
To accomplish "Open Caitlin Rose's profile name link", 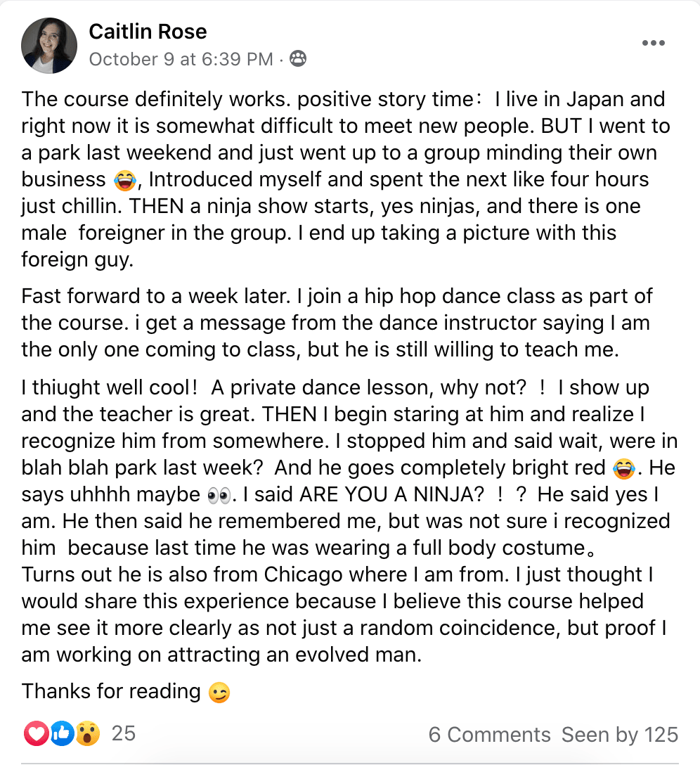I will [148, 32].
